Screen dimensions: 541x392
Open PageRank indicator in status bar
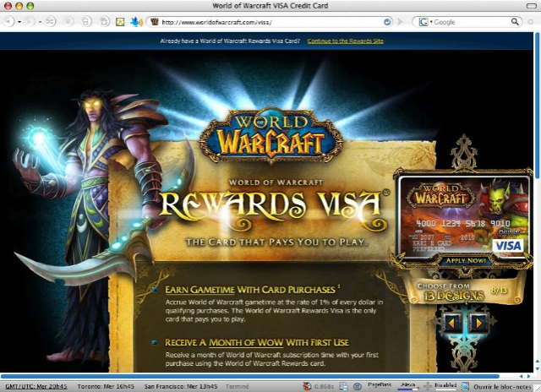pos(380,384)
